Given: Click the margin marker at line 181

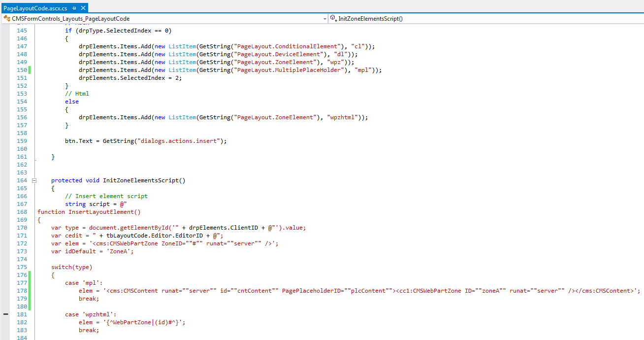Looking at the screenshot, I should pyautogui.click(x=5, y=314).
